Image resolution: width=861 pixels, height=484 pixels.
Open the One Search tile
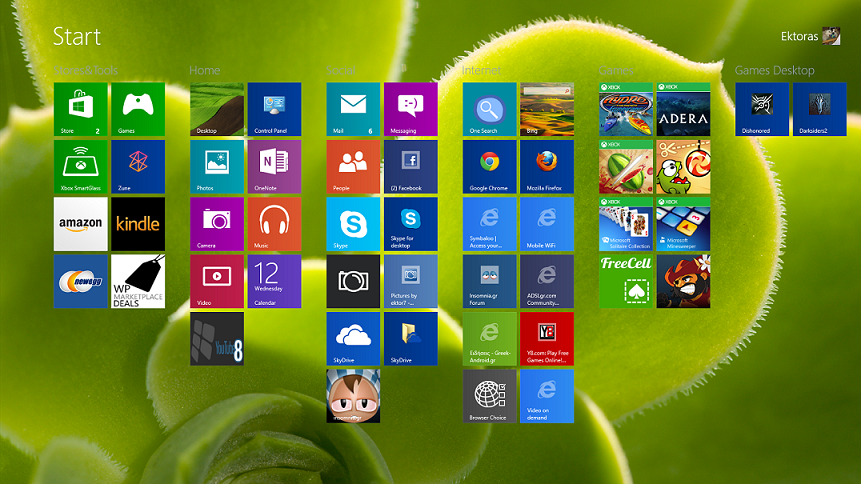[489, 109]
